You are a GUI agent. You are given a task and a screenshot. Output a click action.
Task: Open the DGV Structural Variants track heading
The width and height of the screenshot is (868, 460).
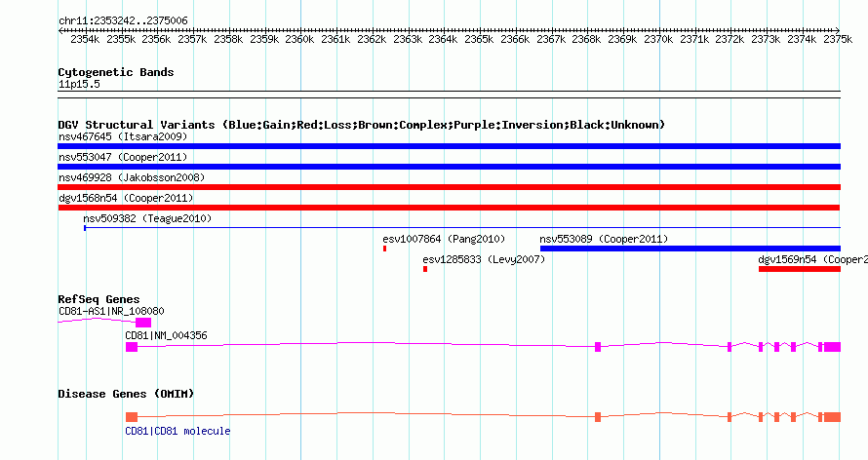362,125
